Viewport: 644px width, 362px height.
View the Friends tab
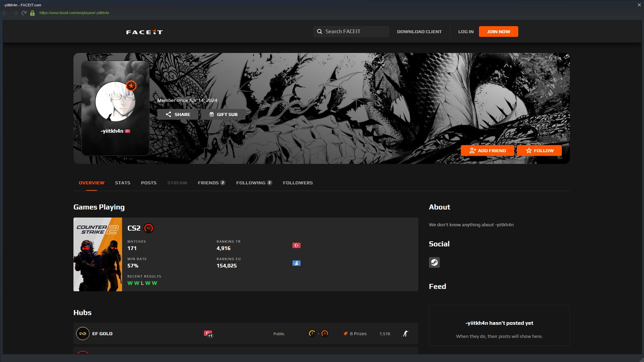click(211, 183)
